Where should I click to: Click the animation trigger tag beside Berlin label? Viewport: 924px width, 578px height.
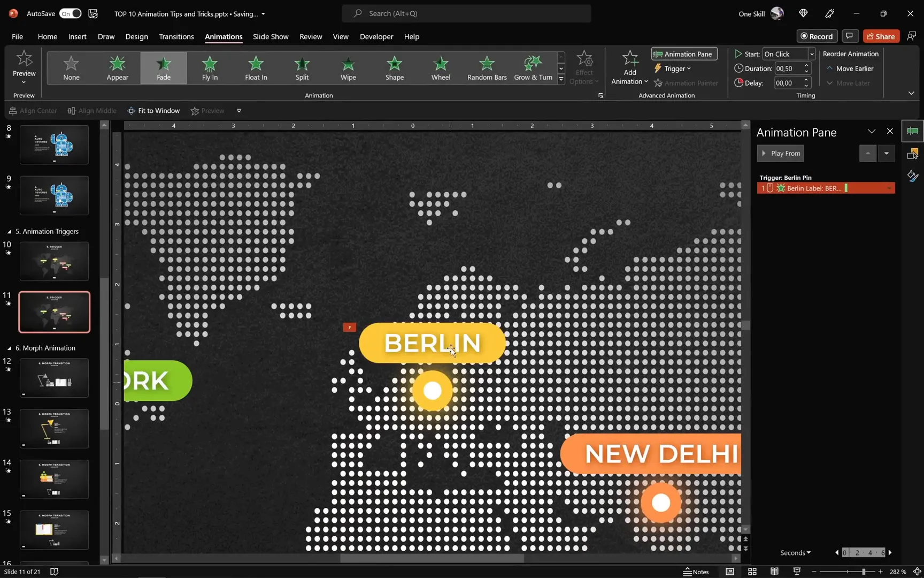pos(349,327)
